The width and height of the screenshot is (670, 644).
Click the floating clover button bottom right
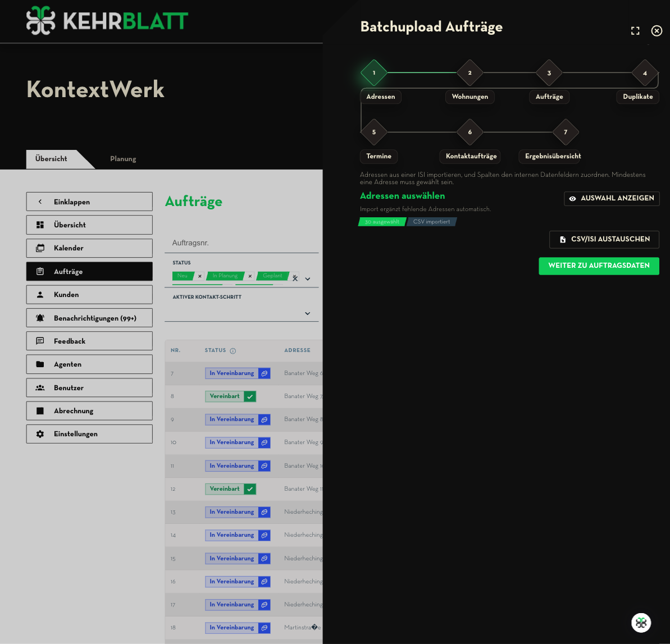click(x=641, y=623)
